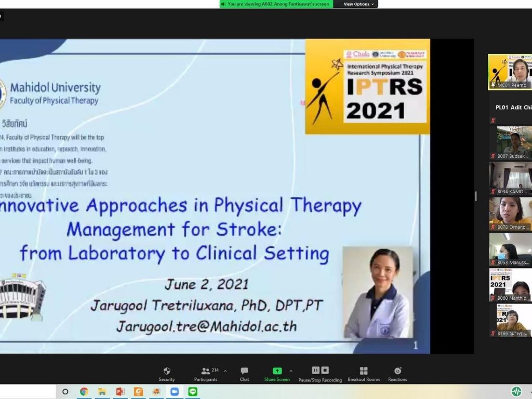Click the green Share Screen icon
Image resolution: width=532 pixels, height=399 pixels.
point(277,370)
